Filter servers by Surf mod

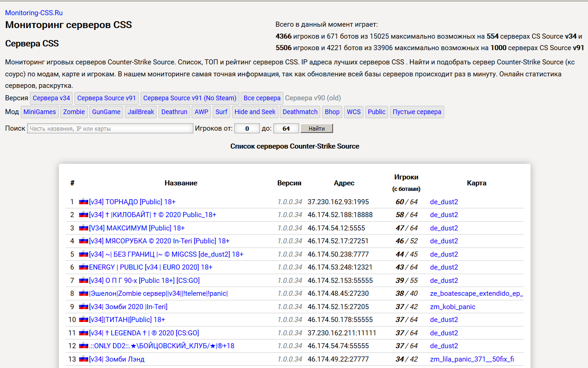tap(221, 112)
